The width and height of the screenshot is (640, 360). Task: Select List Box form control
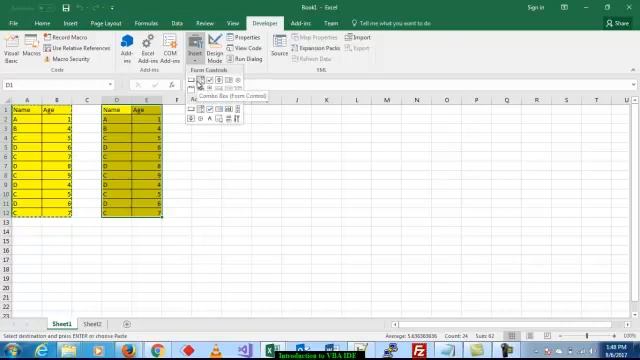(x=229, y=80)
